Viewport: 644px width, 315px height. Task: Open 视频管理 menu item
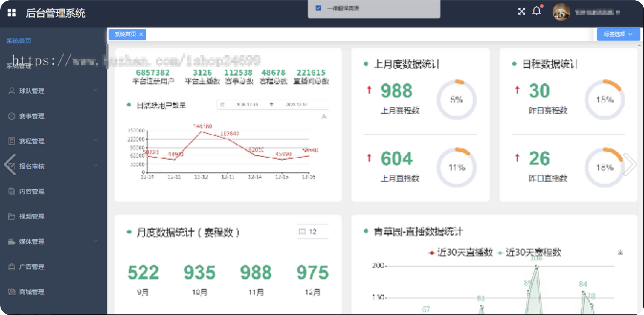click(x=32, y=216)
